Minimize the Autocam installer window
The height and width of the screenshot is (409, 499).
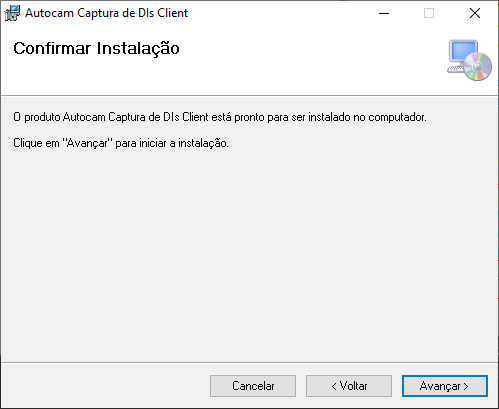[x=384, y=13]
